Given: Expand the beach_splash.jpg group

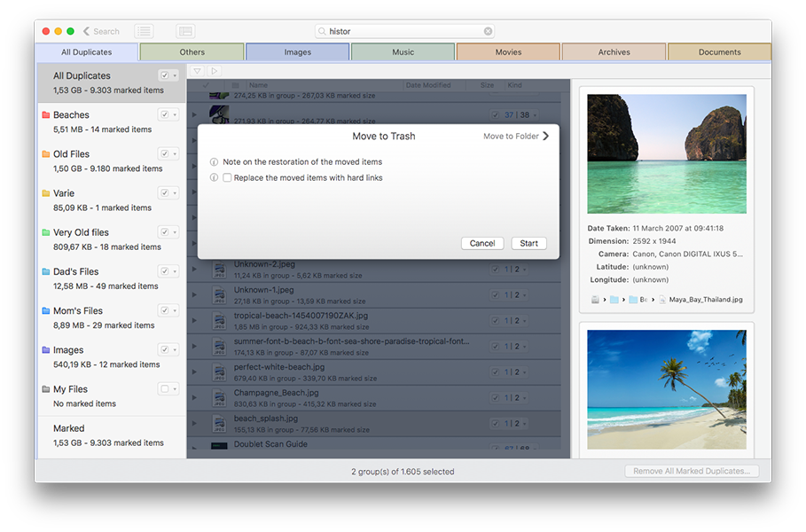Looking at the screenshot, I should point(194,424).
